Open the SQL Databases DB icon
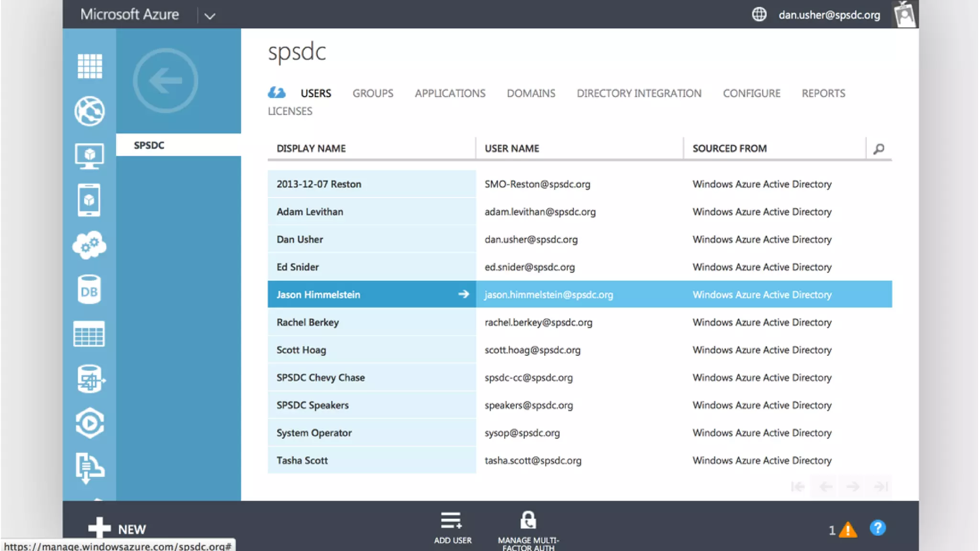Screen dimensions: 980x551 89,290
